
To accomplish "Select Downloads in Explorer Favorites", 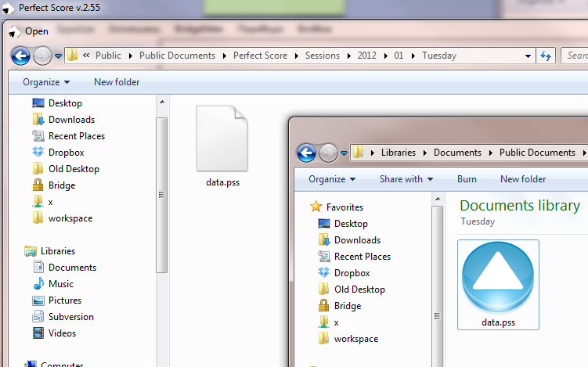I will click(x=349, y=240).
